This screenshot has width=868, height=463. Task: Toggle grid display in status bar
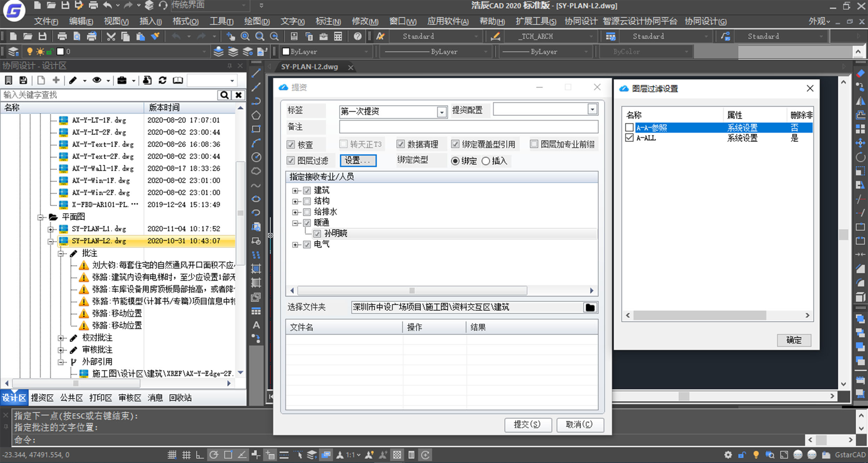186,455
